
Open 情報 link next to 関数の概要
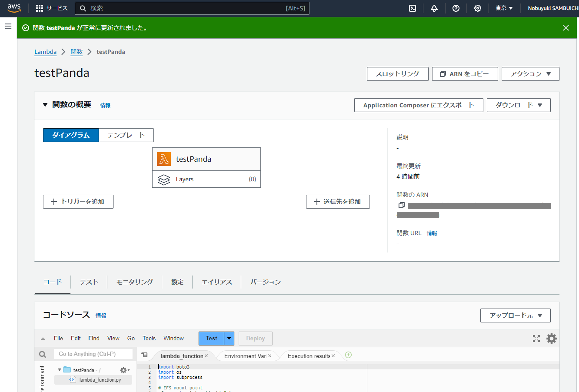tap(105, 105)
